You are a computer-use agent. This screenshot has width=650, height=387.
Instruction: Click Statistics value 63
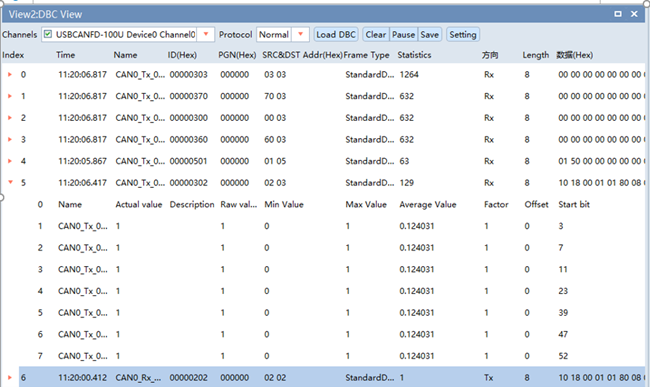click(404, 161)
